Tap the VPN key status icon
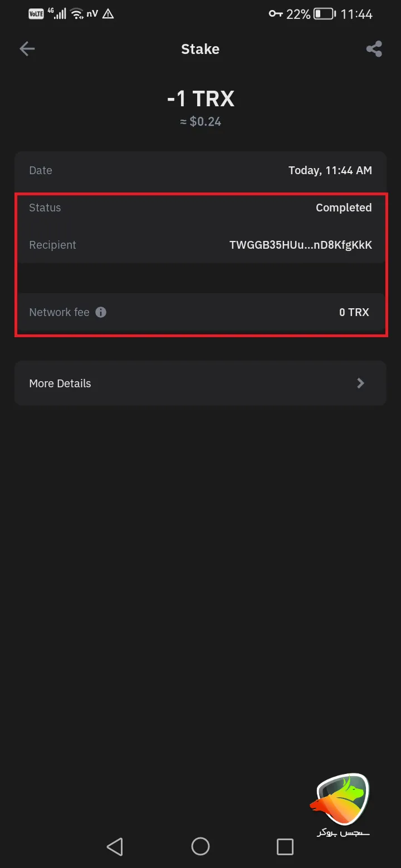 click(276, 14)
